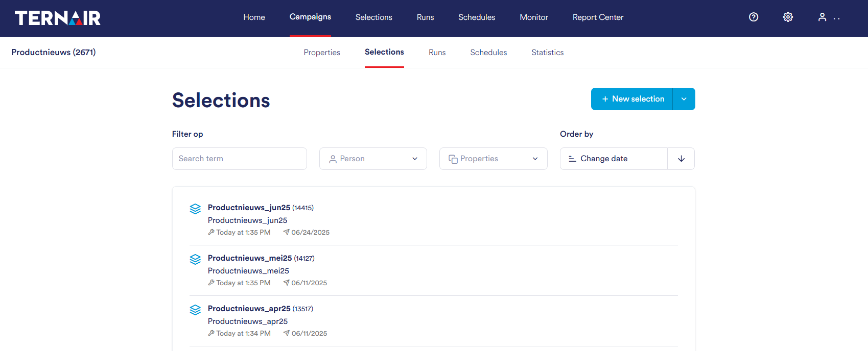
Task: Open the Monitor menu item
Action: point(534,17)
